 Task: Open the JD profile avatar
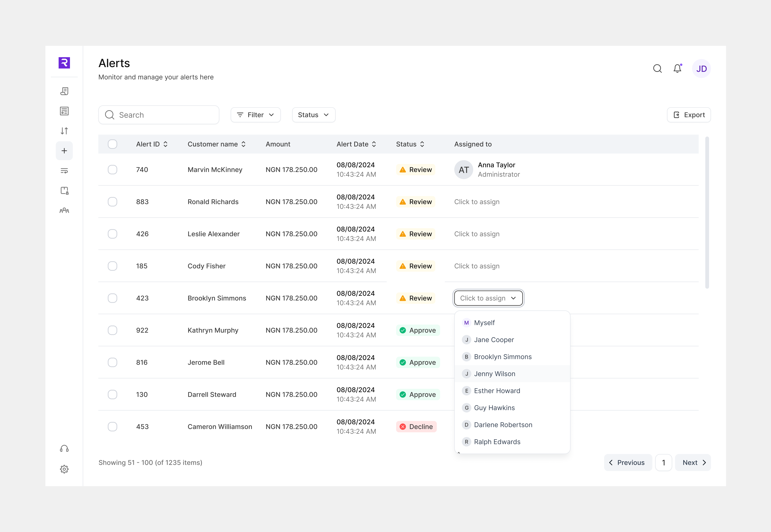tap(701, 69)
